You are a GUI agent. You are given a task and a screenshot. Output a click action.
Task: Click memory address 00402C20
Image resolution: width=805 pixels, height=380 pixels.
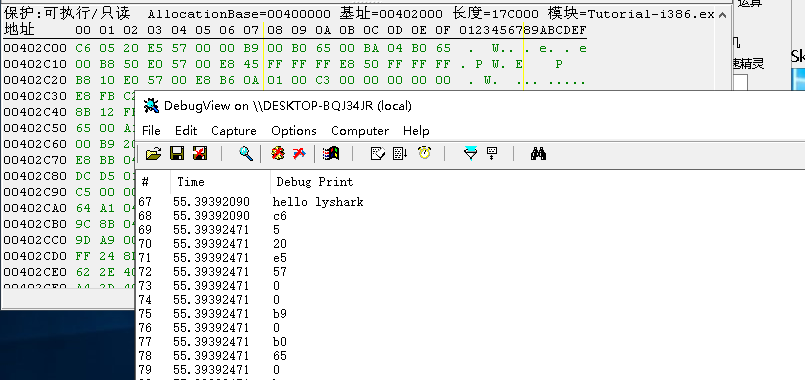(x=35, y=81)
